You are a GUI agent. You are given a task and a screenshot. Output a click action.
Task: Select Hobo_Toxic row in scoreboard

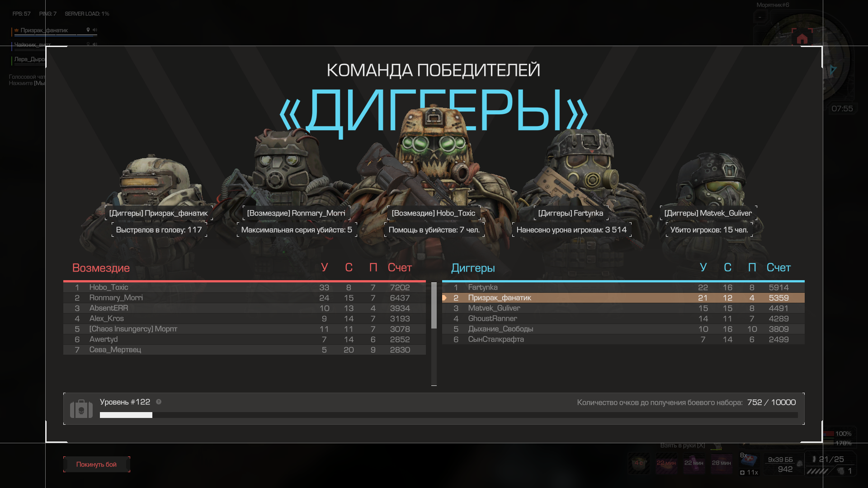[x=244, y=287]
